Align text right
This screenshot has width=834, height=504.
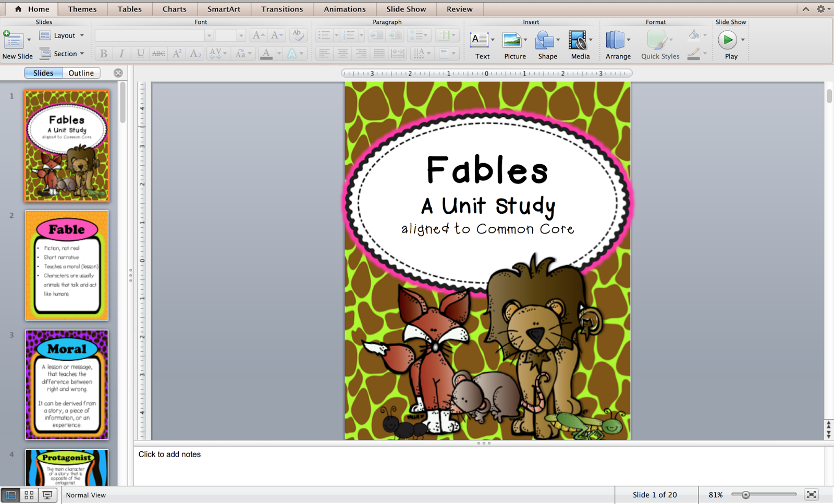tap(361, 53)
